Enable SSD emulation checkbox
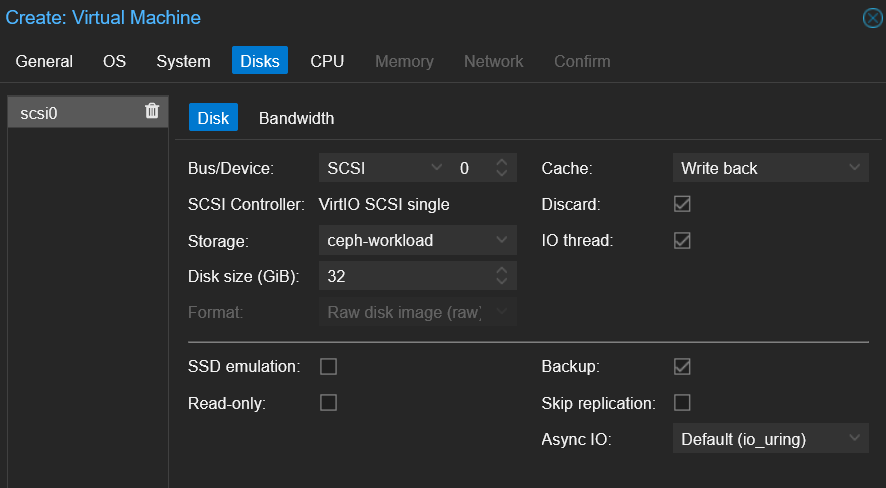This screenshot has width=886, height=488. [x=328, y=367]
